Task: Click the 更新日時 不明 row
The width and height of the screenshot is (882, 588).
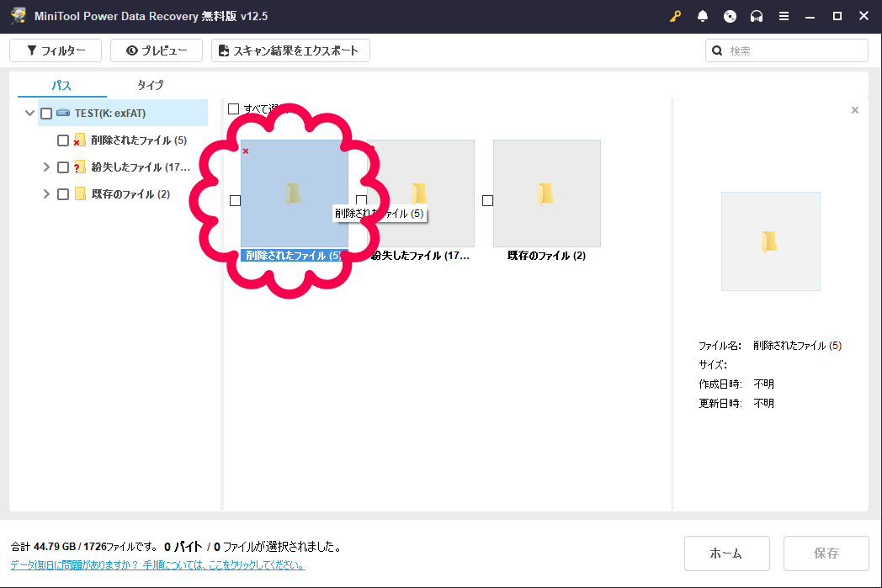Action: 736,403
